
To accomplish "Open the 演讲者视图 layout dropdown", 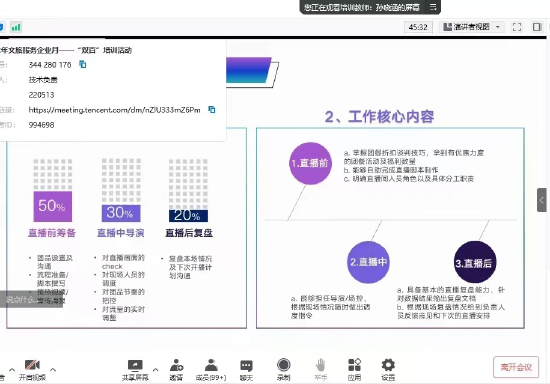I will pos(471,27).
